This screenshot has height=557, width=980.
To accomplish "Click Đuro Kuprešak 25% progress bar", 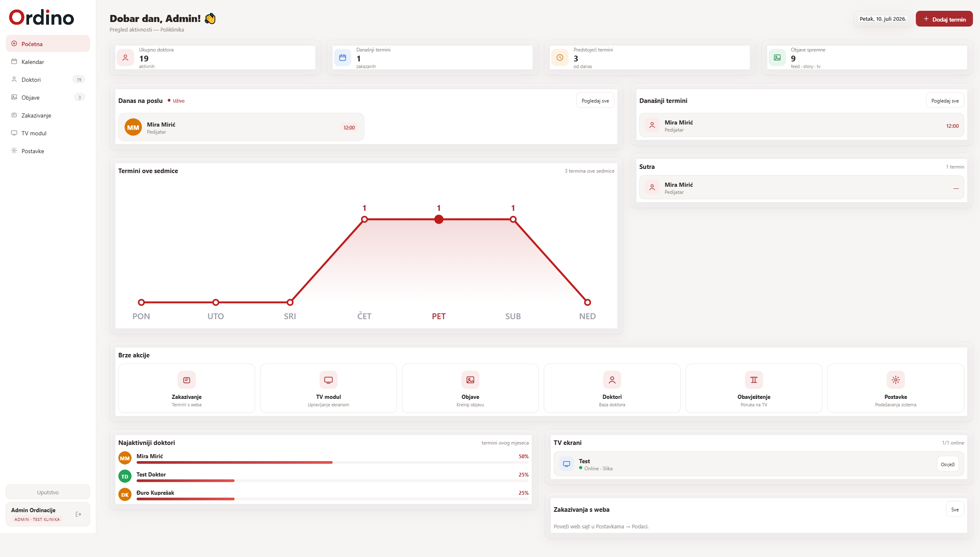I will click(x=332, y=498).
